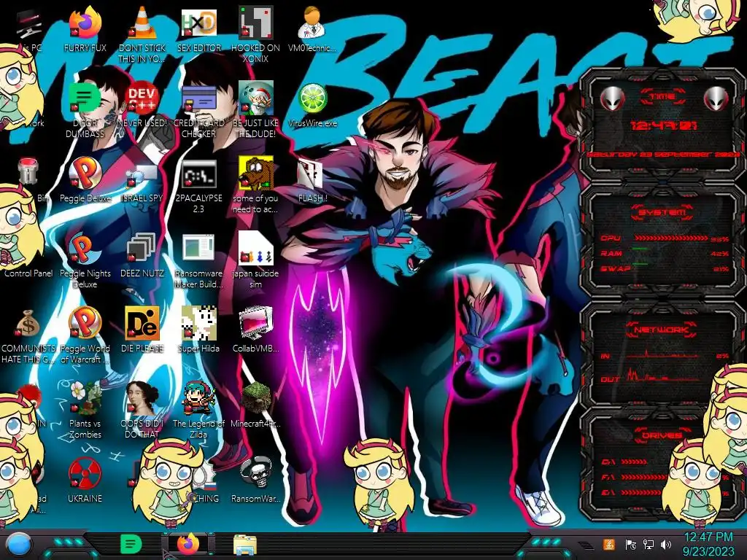Click the TIME widget header

click(662, 97)
